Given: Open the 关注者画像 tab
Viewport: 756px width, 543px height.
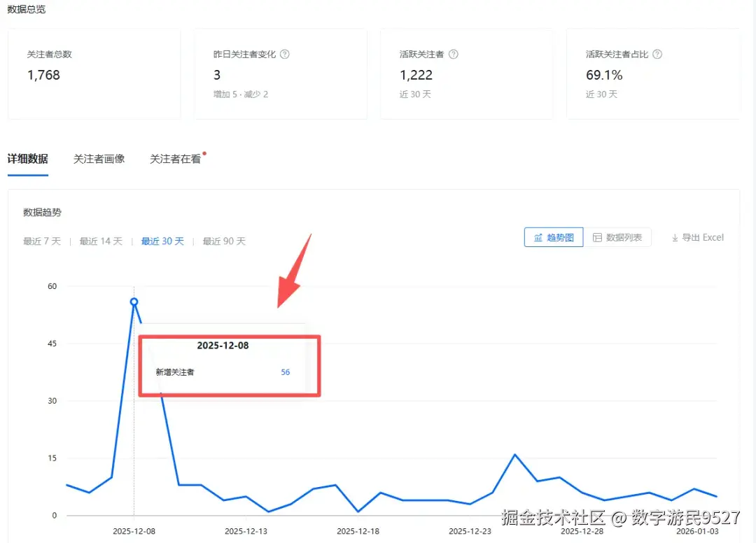Looking at the screenshot, I should 99,158.
